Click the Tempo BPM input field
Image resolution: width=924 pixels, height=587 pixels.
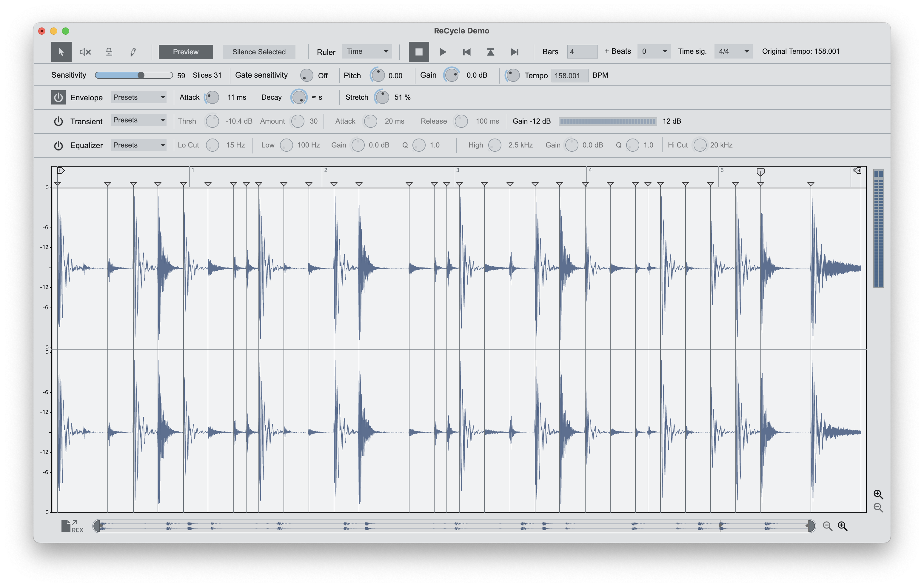pos(569,76)
